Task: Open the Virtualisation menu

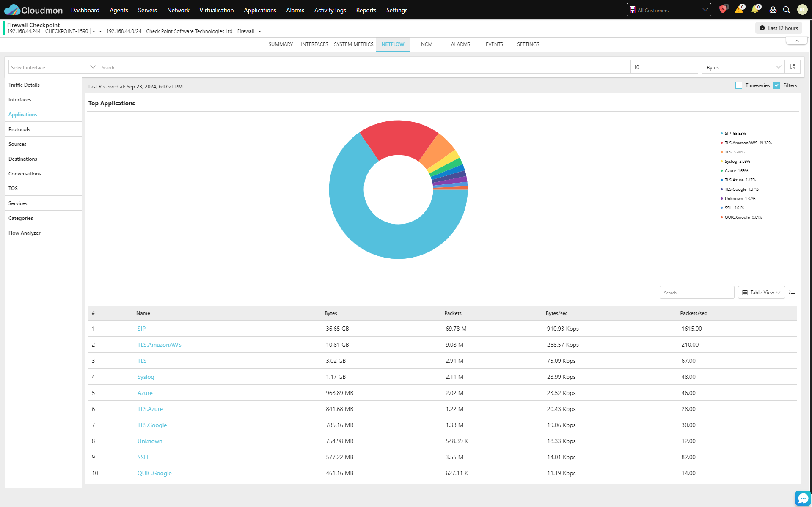Action: (216, 10)
